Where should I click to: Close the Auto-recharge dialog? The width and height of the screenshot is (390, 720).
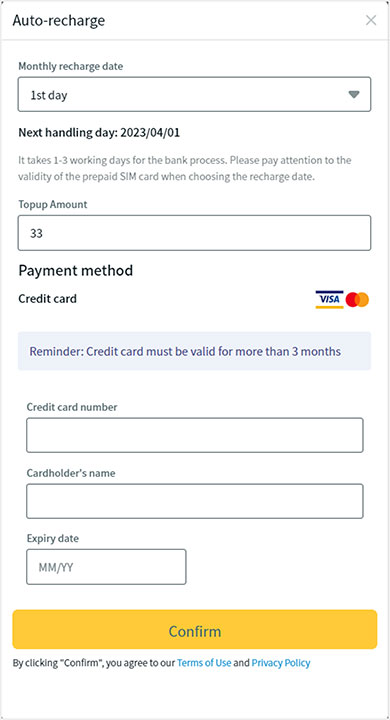[371, 20]
